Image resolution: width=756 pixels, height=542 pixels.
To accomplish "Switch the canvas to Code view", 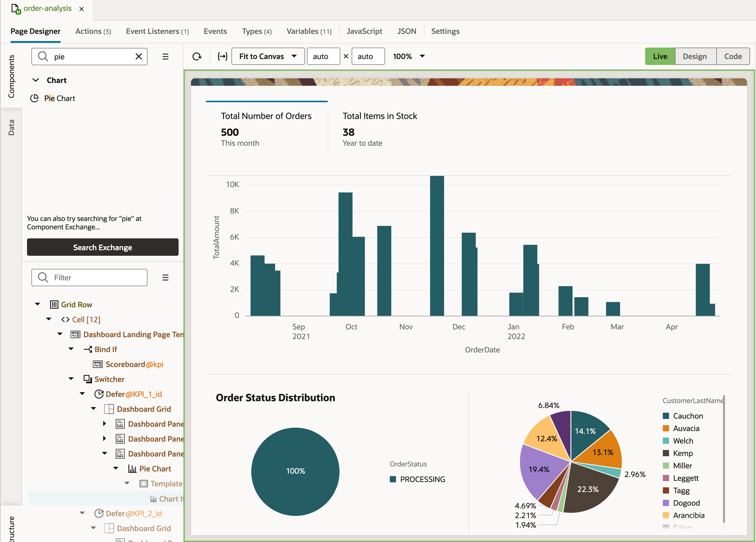I will (x=733, y=56).
